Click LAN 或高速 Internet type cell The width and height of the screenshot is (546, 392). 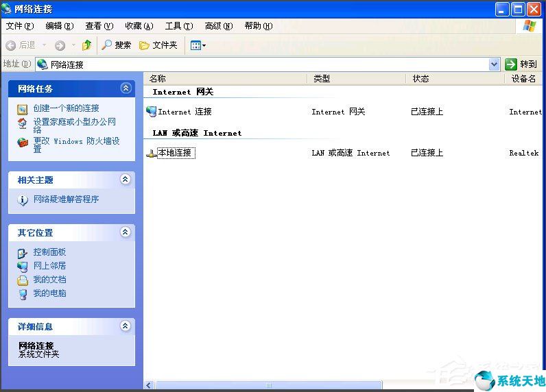point(351,153)
